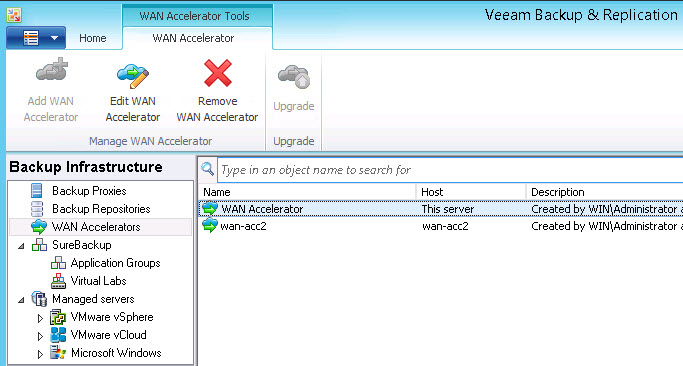Screen dimensions: 683x366
Task: Click the Remove WAN Accelerator label
Action: 217,109
